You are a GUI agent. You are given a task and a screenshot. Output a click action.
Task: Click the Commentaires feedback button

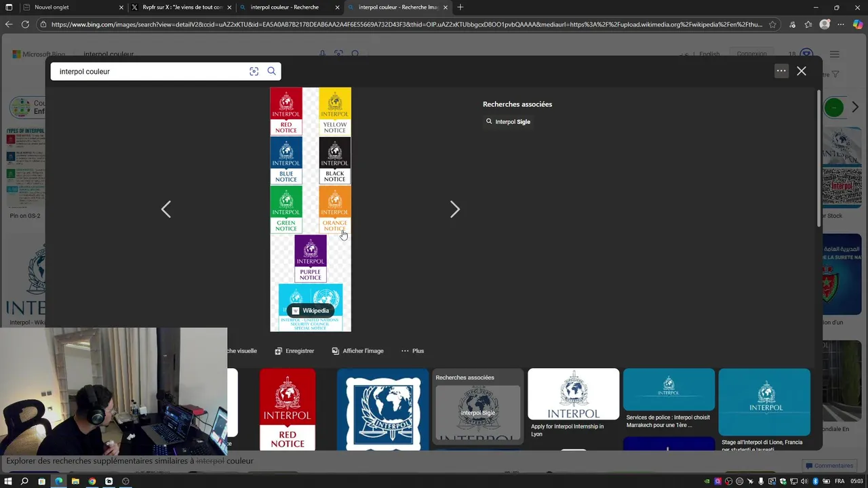click(829, 466)
